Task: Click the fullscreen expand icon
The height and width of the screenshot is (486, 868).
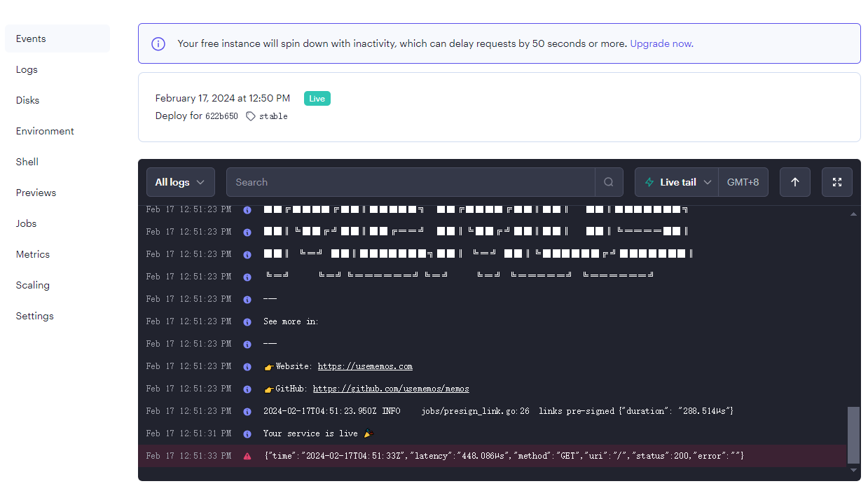Action: click(x=836, y=182)
